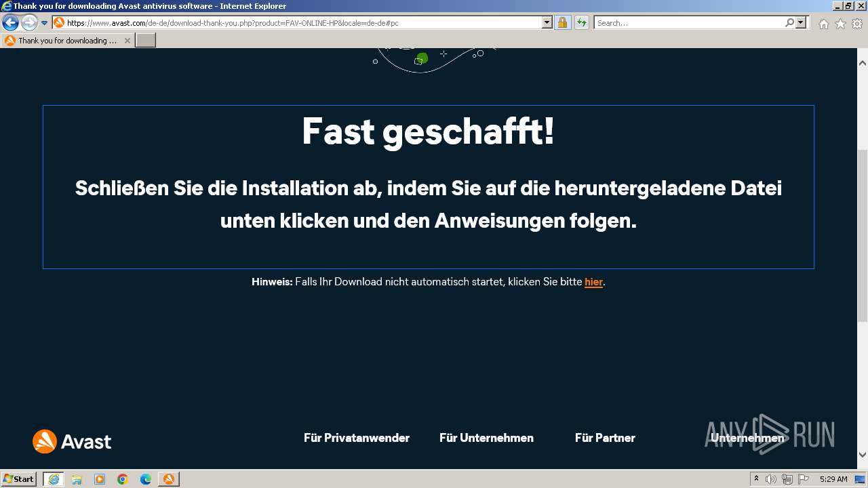Show hidden tray icons arrow
Screen dimensions: 868x488
[x=756, y=479]
